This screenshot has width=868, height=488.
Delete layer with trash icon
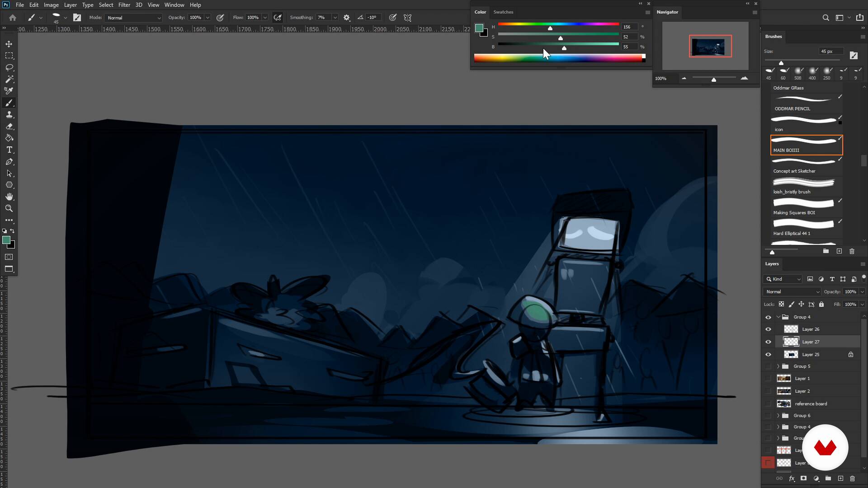852,478
